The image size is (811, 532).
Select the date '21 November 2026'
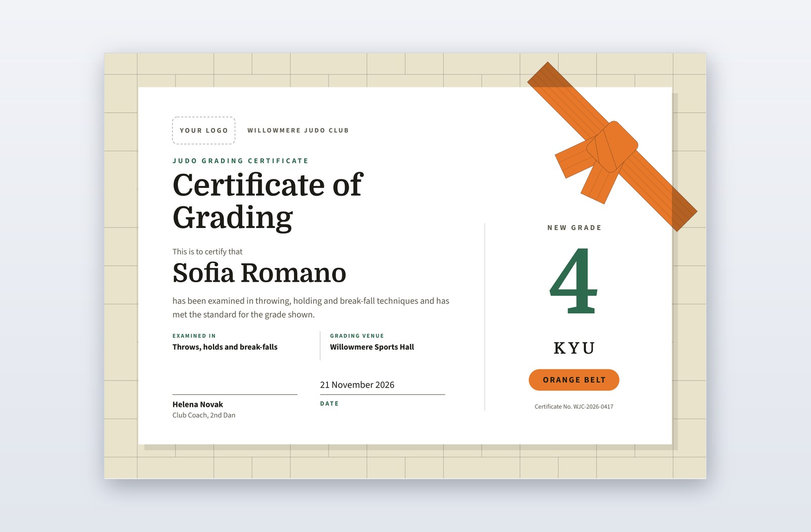(x=357, y=385)
